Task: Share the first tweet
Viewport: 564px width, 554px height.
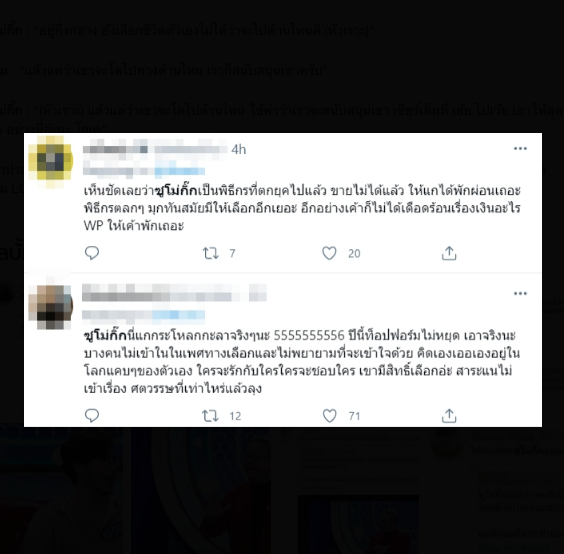Action: tap(449, 253)
